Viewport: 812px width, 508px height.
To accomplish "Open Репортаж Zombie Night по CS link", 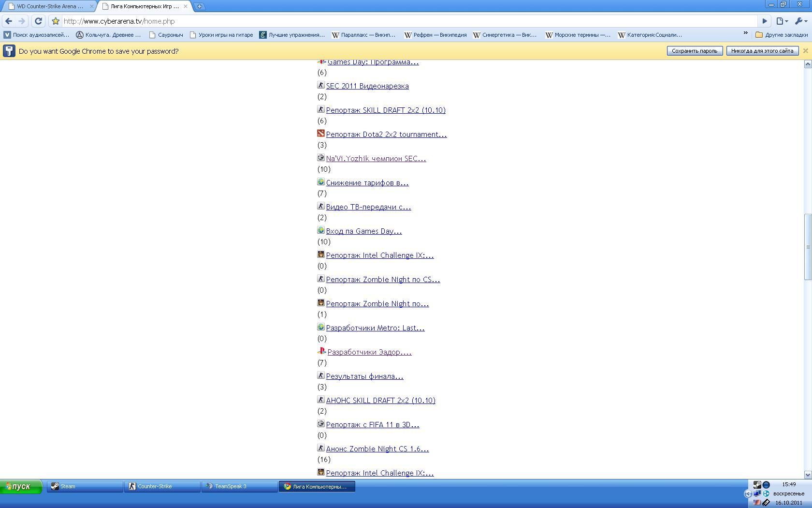I will pyautogui.click(x=383, y=280).
